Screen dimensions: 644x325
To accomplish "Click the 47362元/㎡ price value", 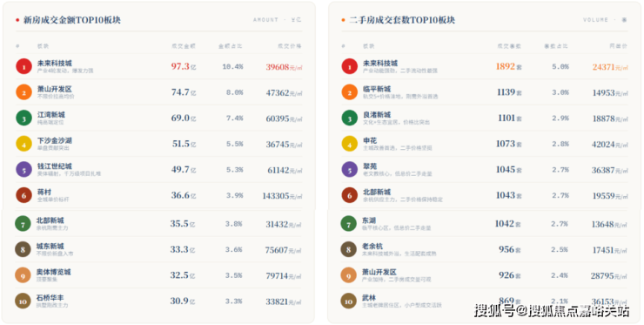I will tap(284, 93).
